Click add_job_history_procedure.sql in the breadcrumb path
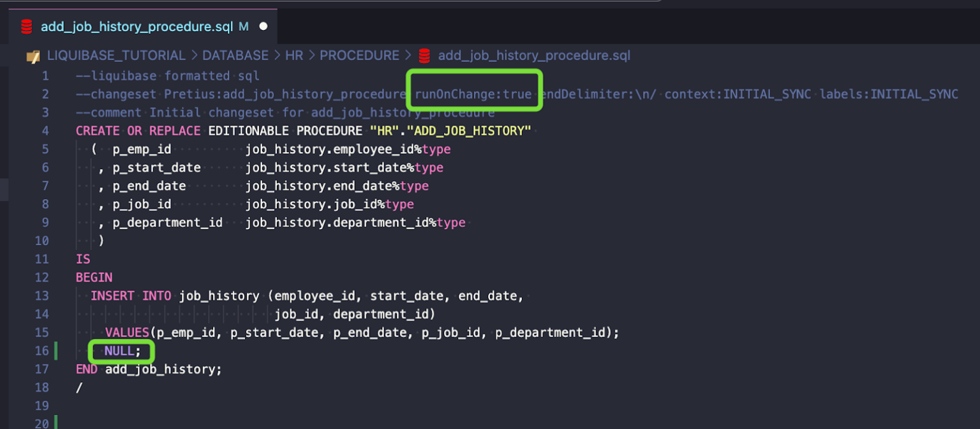Image resolution: width=980 pixels, height=429 pixels. pos(535,56)
